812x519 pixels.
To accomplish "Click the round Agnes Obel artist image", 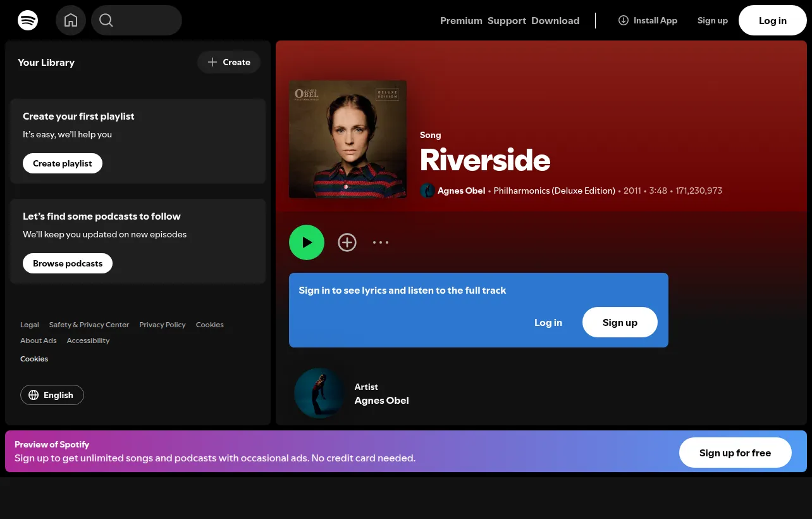I will (x=319, y=394).
